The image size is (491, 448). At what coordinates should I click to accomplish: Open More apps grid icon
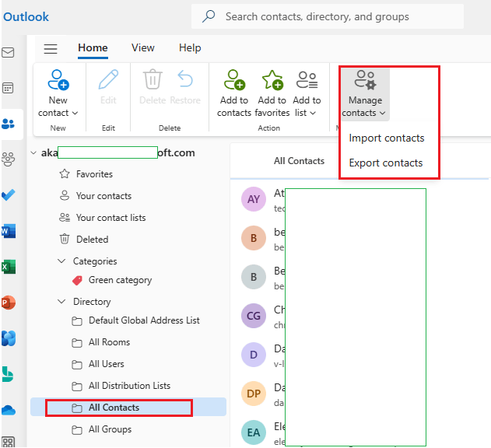click(8, 442)
